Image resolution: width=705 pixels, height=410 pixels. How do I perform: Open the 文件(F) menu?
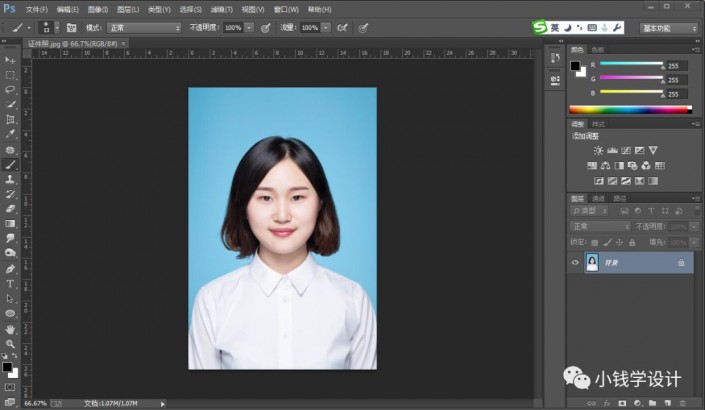click(x=37, y=9)
